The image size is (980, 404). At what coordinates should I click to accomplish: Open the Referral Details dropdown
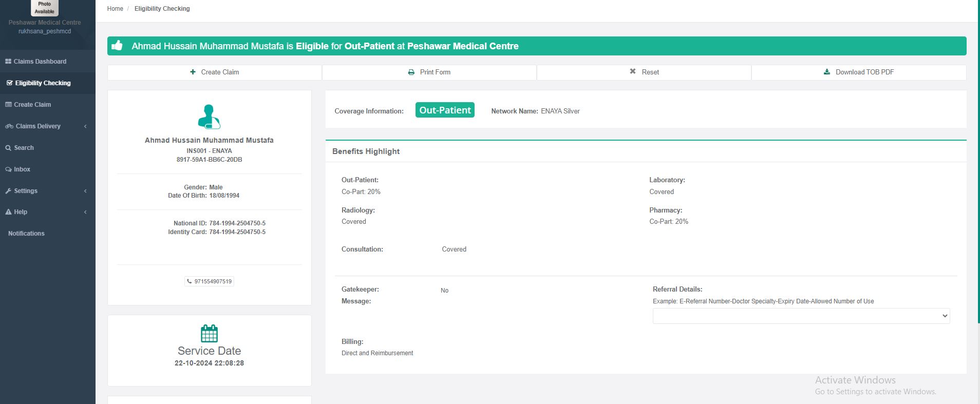801,316
